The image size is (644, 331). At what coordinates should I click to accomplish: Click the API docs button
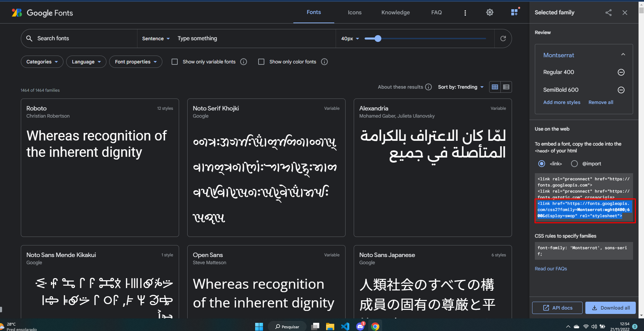tap(557, 308)
